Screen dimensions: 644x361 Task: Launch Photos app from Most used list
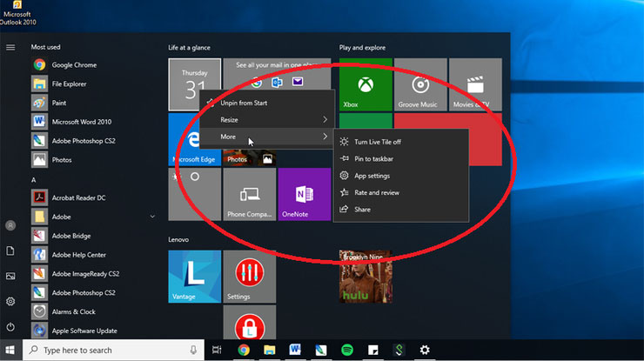62,160
